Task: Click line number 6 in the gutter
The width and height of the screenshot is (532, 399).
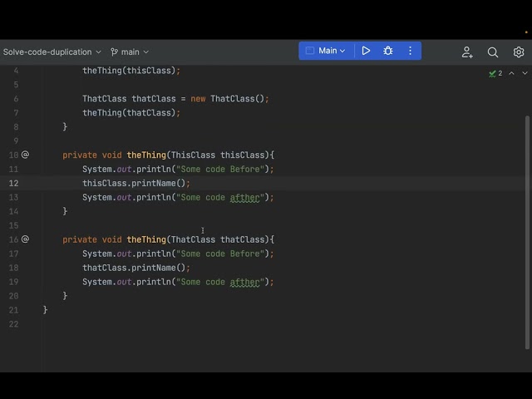Action: tap(16, 99)
